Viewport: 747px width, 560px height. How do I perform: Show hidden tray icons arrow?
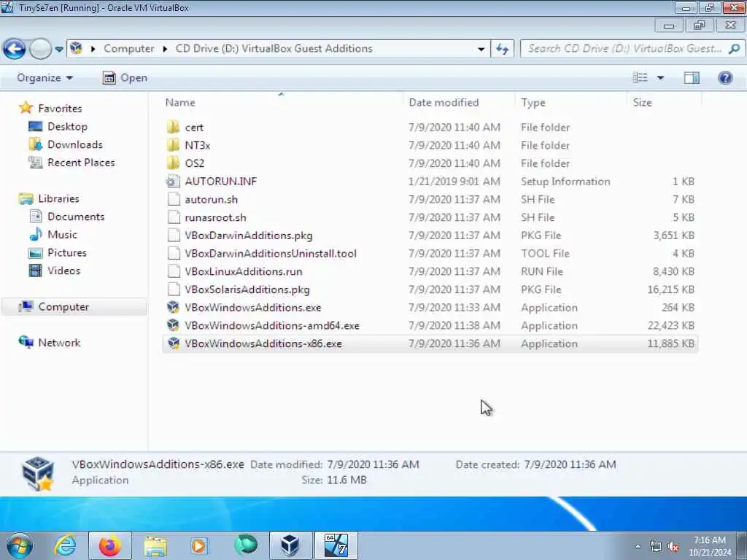click(x=638, y=547)
